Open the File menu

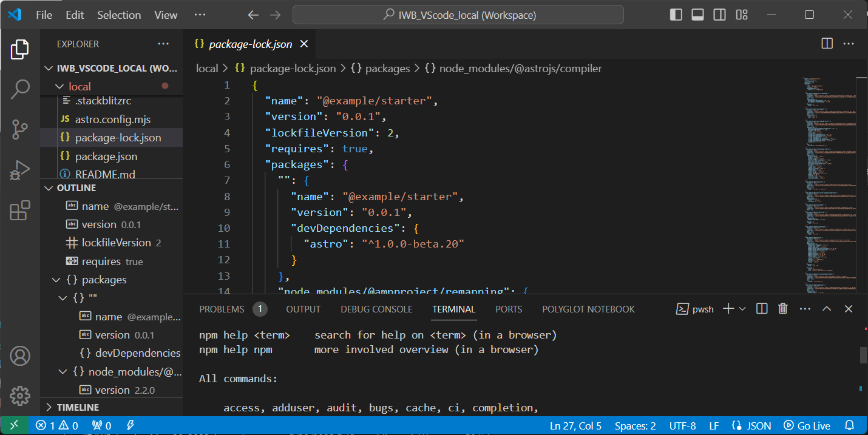[x=44, y=15]
